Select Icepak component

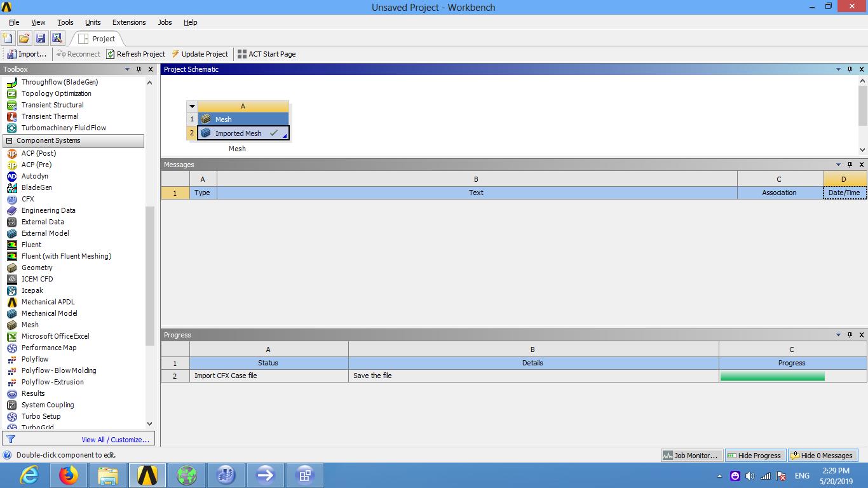(32, 290)
